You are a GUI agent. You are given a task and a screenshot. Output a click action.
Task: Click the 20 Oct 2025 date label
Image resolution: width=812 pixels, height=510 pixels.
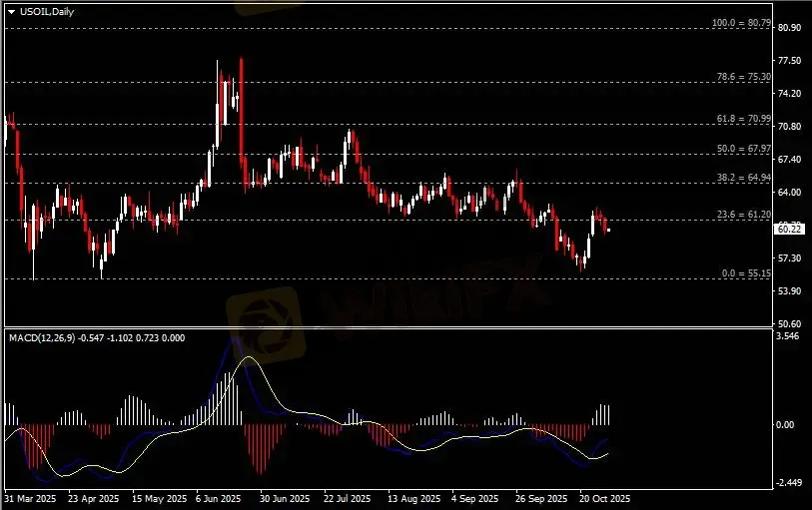coord(603,497)
